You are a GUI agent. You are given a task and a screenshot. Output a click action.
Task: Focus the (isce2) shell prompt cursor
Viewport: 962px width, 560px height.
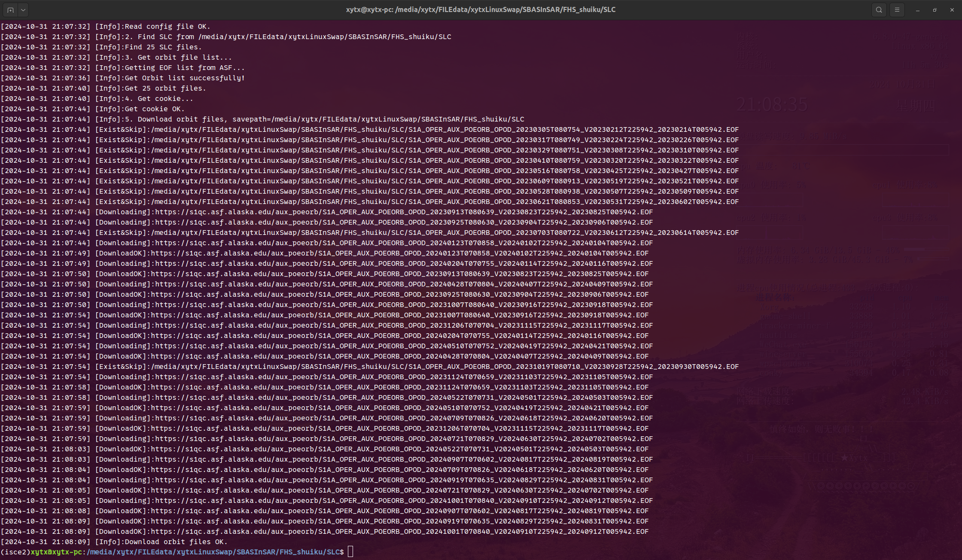[350, 552]
